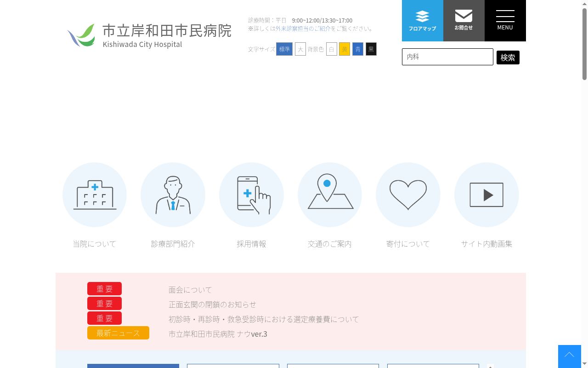588x368 pixels.
Task: Open the hamburger MENU button
Action: tap(505, 21)
